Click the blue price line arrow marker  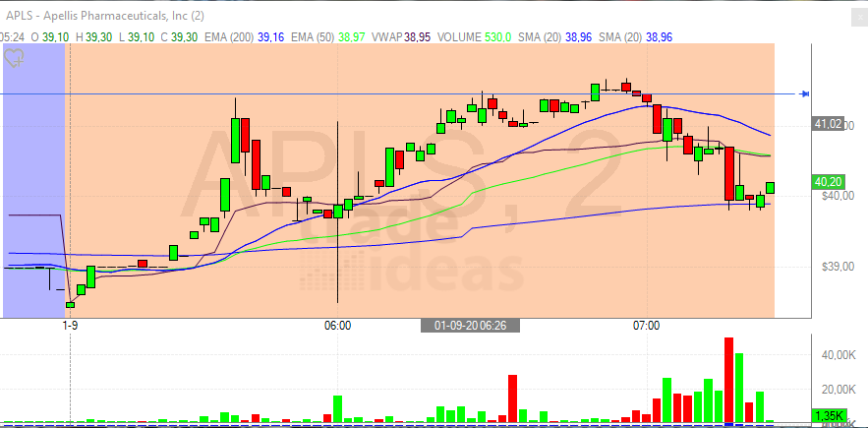[805, 93]
